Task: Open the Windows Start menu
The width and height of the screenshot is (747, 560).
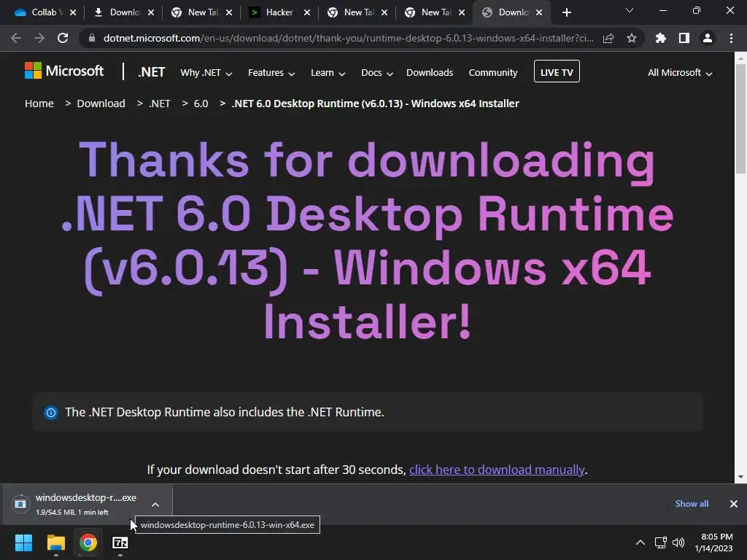Action: coord(23,542)
